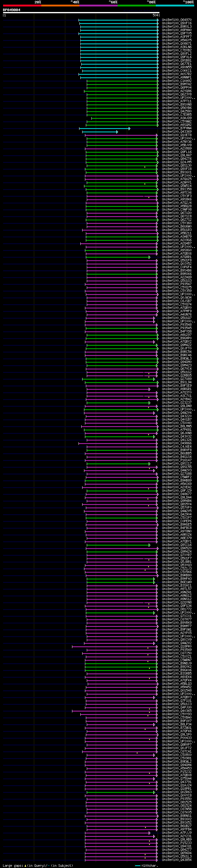The height and width of the screenshot is (868, 197).
Task: Click the UniRef100_B7FHN4 label
Action: click(x=177, y=128)
